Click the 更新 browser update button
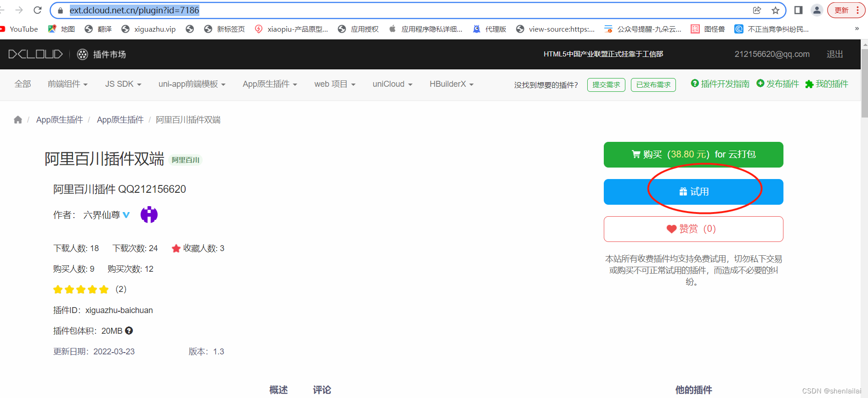Screen dimensions: 868x398 tap(842, 10)
